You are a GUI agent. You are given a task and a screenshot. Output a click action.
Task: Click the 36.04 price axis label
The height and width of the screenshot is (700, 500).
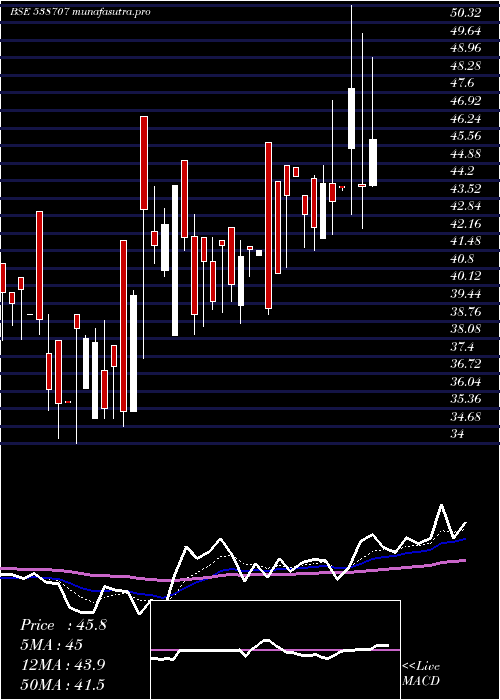[x=466, y=382]
